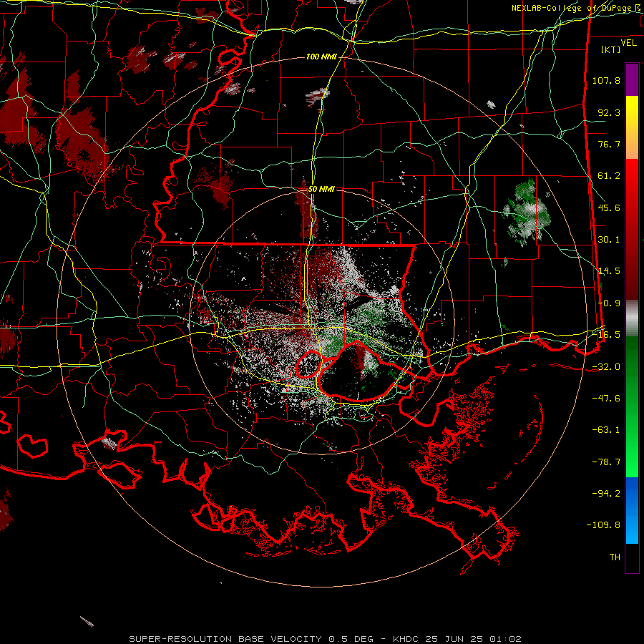Click the -78.7 scale value
The height and width of the screenshot is (644, 644).
(606, 462)
